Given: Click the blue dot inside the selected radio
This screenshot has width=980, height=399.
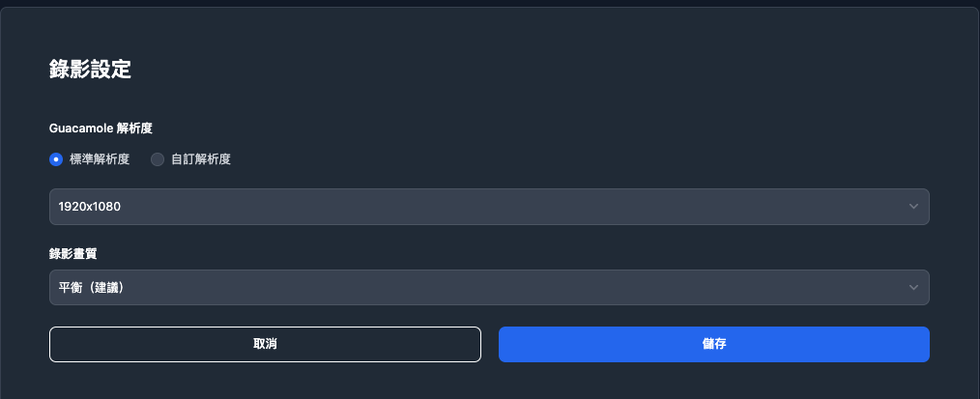Looking at the screenshot, I should coord(56,159).
